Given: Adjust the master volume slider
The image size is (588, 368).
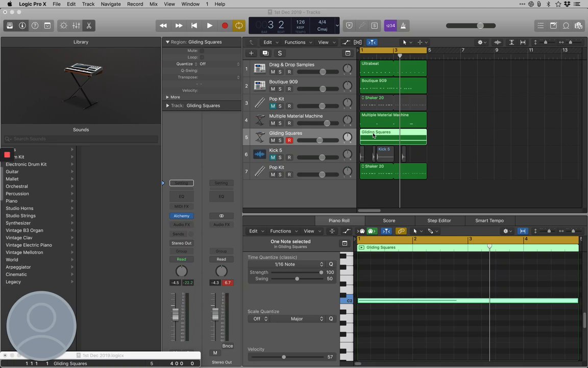Looking at the screenshot, I should [x=480, y=26].
